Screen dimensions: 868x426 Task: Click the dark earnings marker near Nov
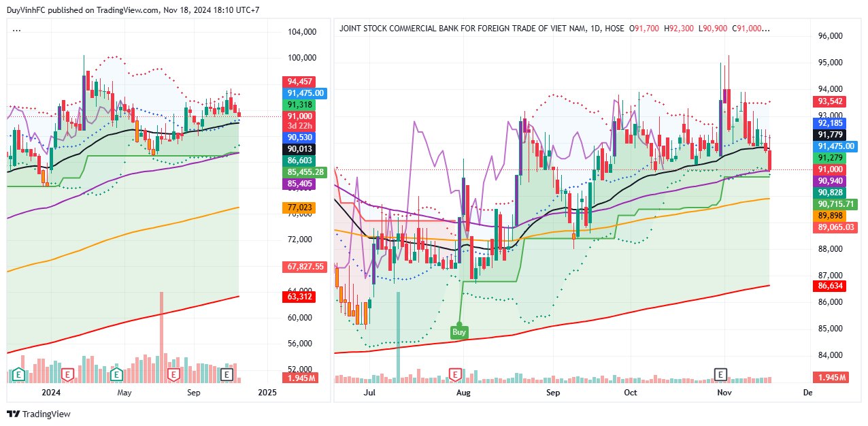click(x=720, y=374)
